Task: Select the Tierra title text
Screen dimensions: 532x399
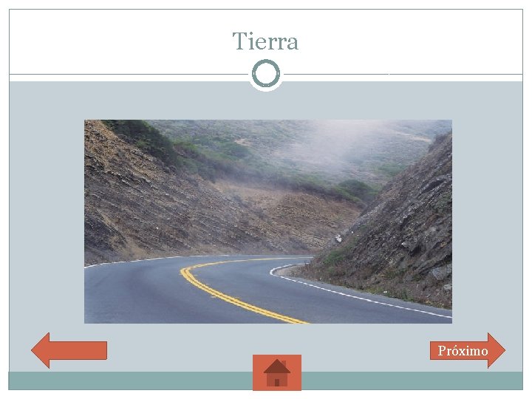Action: (265, 41)
